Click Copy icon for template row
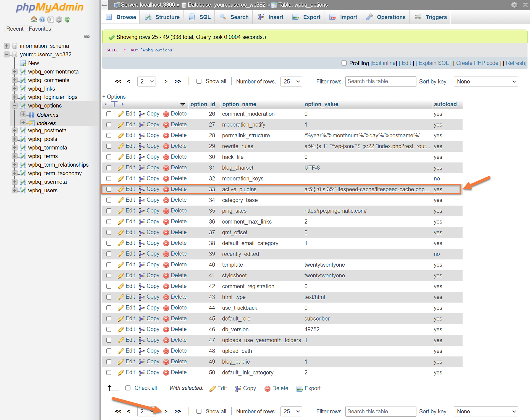The height and width of the screenshot is (420, 530). (141, 265)
